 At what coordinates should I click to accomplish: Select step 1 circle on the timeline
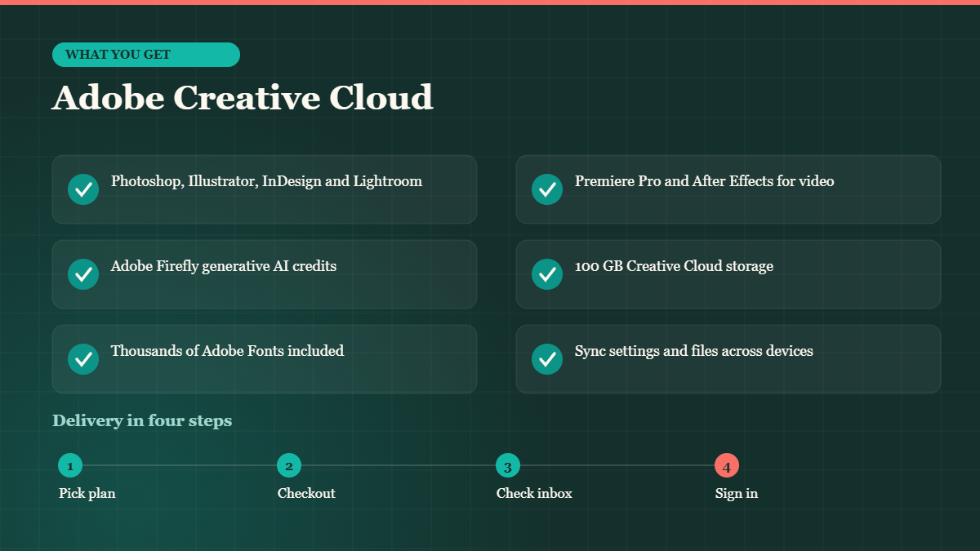70,466
